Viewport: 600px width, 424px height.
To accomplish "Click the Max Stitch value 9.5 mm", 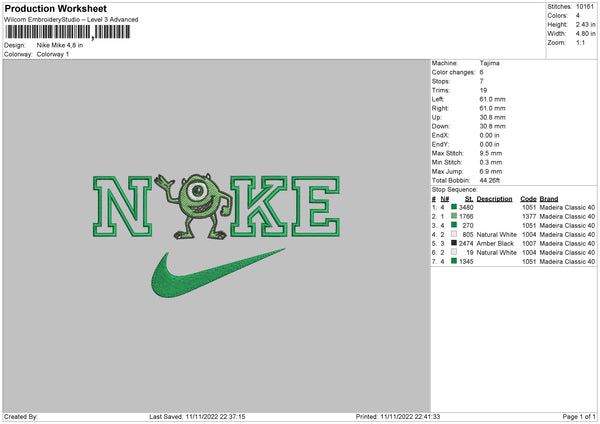I will click(x=491, y=153).
